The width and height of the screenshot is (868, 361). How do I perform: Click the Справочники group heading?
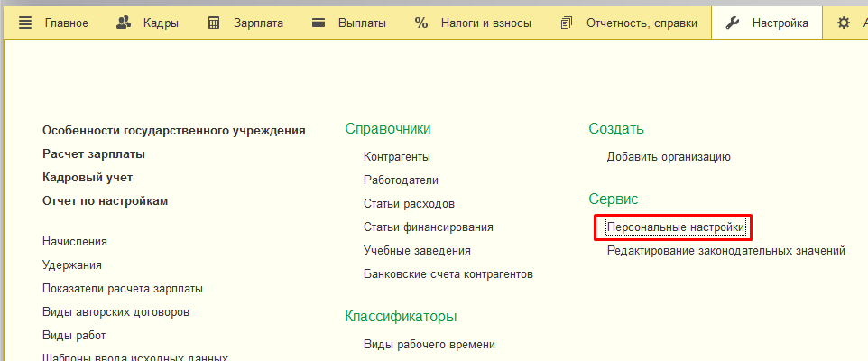click(387, 129)
